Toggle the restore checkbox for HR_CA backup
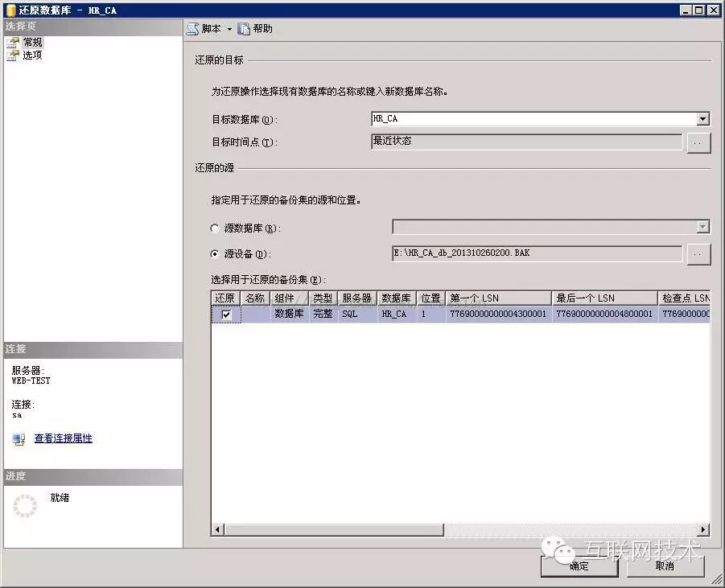The width and height of the screenshot is (725, 588). 226,315
